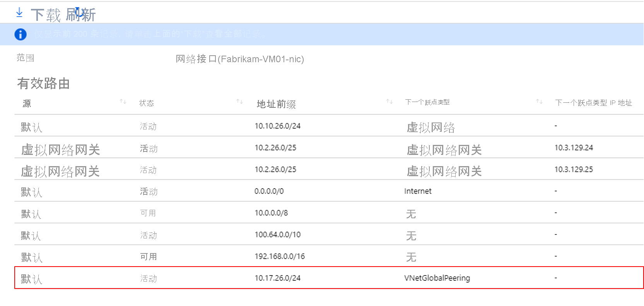Select address prefix 100.64.0.0/10
Image resolution: width=644 pixels, height=306 pixels.
tap(277, 235)
